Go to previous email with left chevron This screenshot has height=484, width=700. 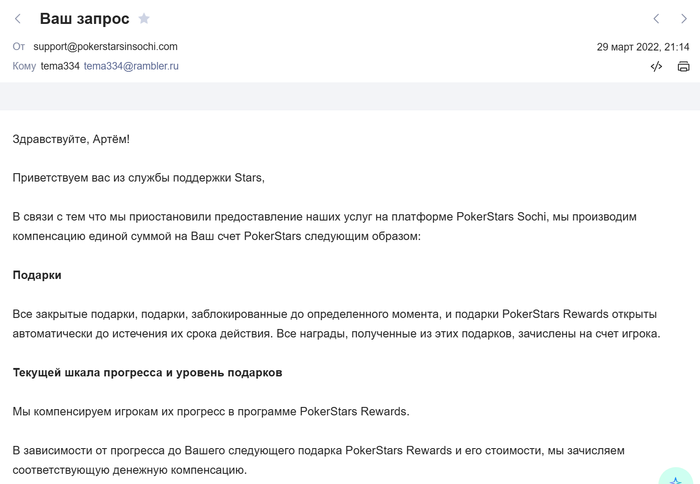(x=656, y=19)
